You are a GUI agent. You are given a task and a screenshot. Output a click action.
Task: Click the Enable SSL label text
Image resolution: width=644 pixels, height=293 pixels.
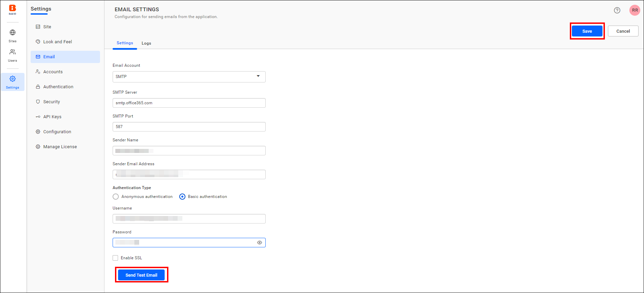pos(131,258)
